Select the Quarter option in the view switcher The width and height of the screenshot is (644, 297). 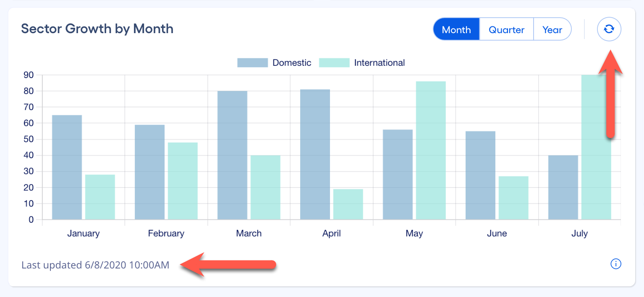click(506, 29)
